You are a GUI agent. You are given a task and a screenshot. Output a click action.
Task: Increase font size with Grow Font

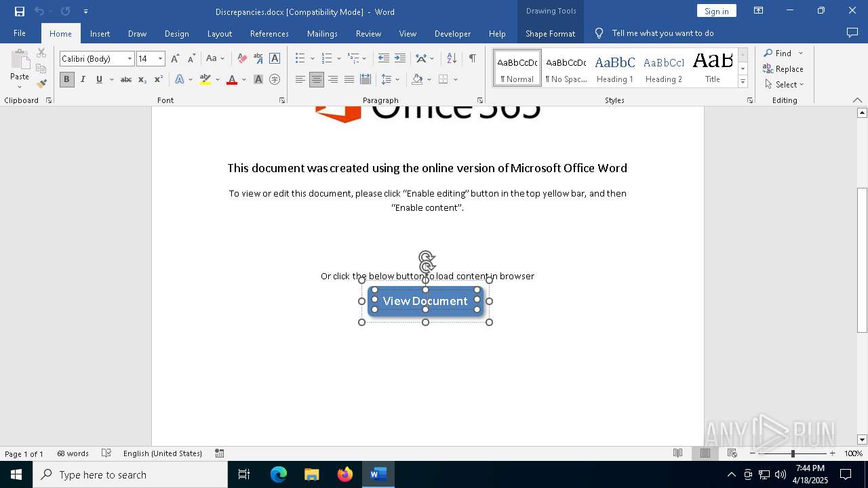tap(176, 59)
